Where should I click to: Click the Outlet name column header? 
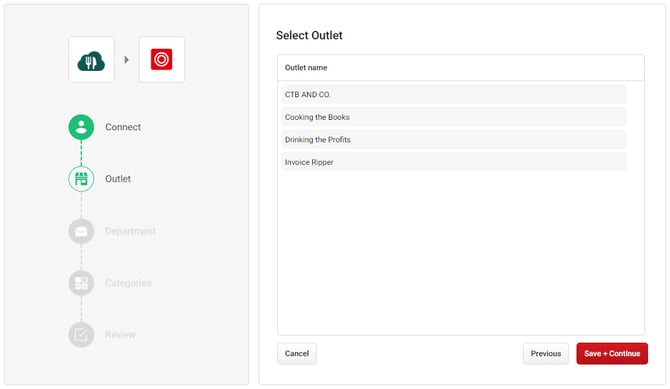coord(306,68)
